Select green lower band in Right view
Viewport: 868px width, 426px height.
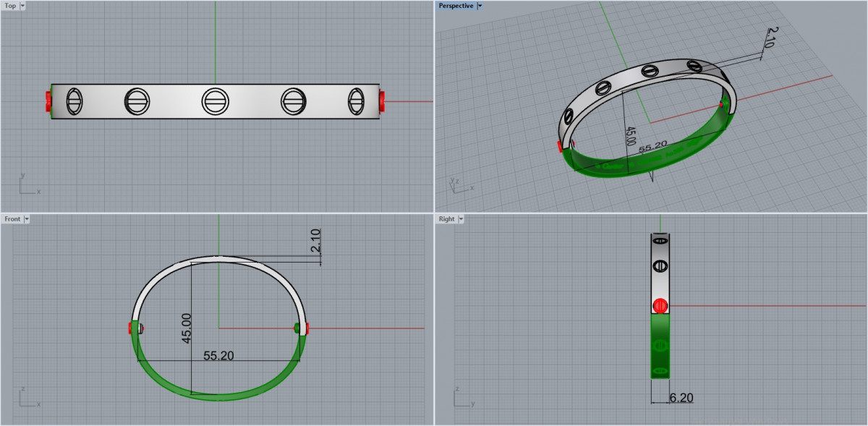pos(660,346)
